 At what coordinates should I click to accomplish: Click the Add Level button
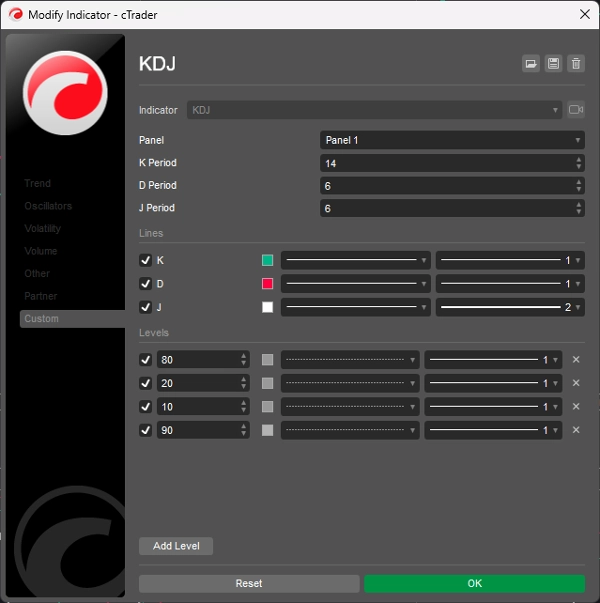pyautogui.click(x=176, y=546)
